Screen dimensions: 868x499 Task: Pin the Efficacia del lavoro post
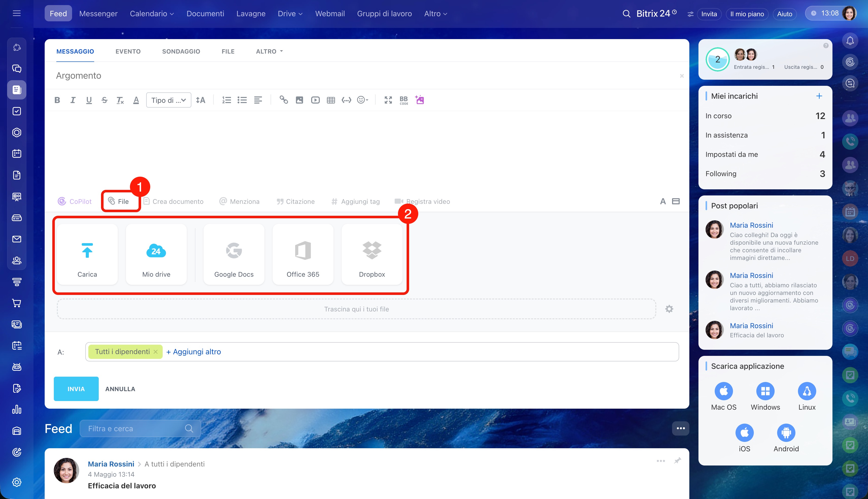point(677,461)
